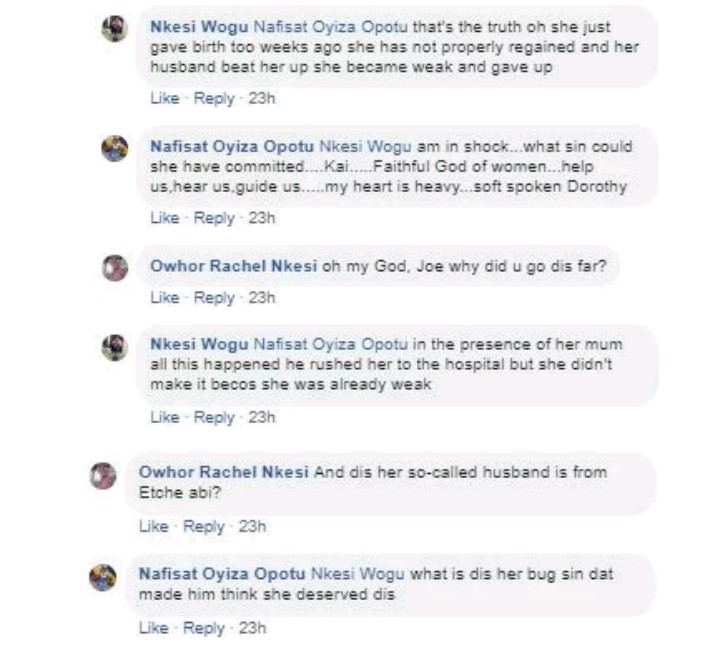Click Owhor Rachel's avatar beside the "oh my God, Joe" comment
The width and height of the screenshot is (720, 654).
[x=116, y=267]
